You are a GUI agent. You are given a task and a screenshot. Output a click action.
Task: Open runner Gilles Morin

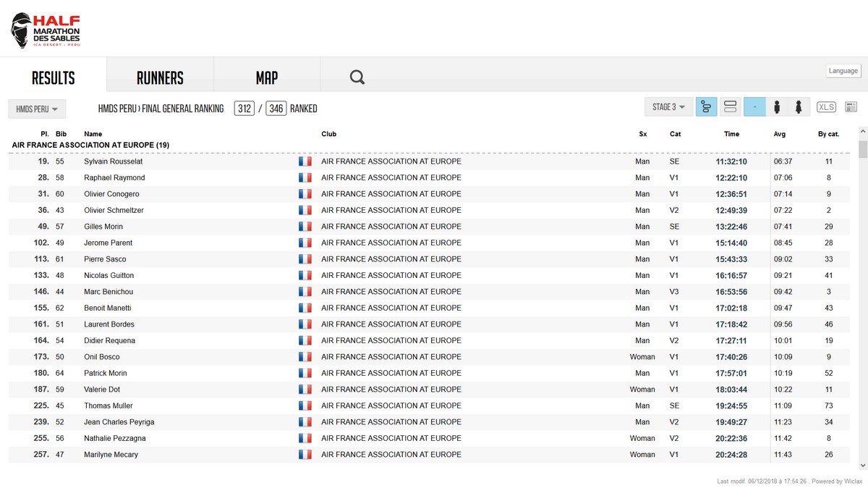pos(103,227)
